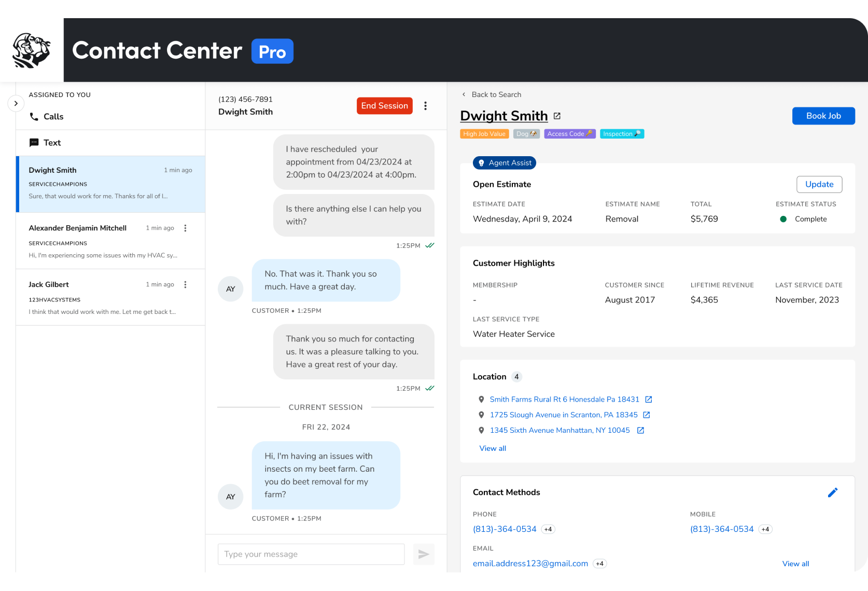The width and height of the screenshot is (868, 591).
Task: Click the Complete estimate status
Action: tap(804, 219)
